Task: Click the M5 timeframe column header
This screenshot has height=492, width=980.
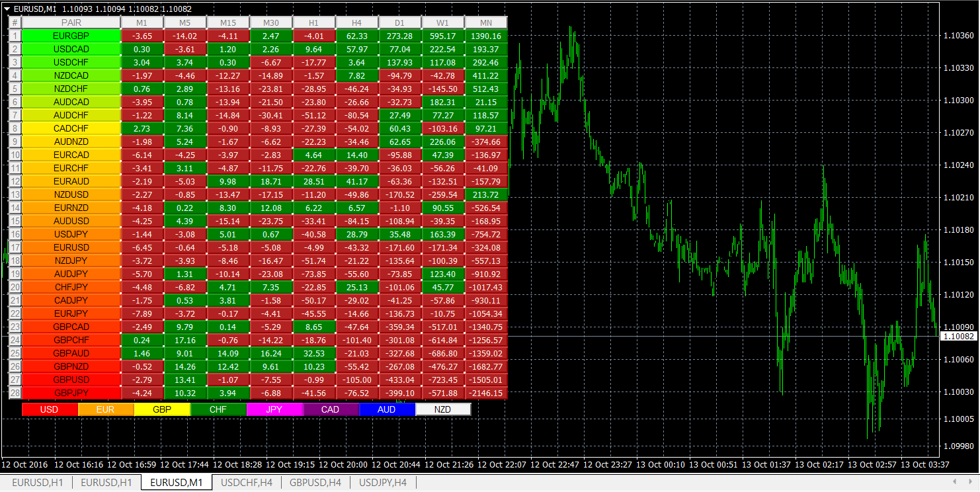Action: (184, 22)
